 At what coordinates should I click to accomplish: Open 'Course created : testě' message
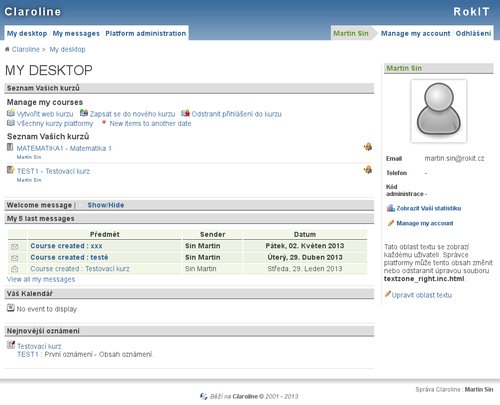click(x=69, y=257)
